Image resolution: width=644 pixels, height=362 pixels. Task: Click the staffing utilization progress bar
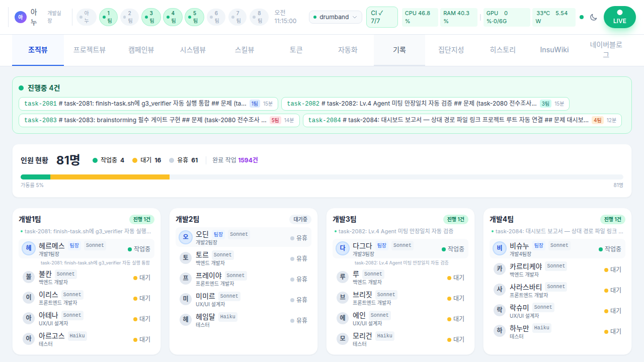pyautogui.click(x=321, y=177)
